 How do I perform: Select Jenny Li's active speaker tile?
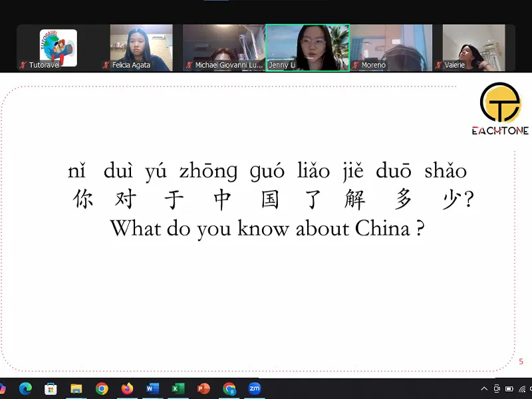(x=307, y=48)
